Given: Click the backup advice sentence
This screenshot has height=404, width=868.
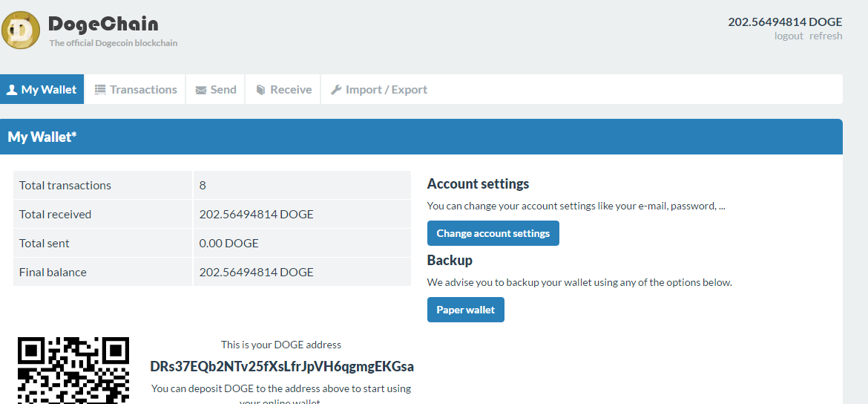Looking at the screenshot, I should click(579, 282).
